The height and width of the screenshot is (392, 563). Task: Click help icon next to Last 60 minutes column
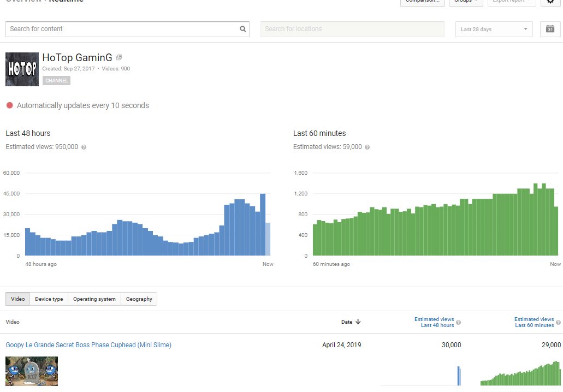coord(558,322)
